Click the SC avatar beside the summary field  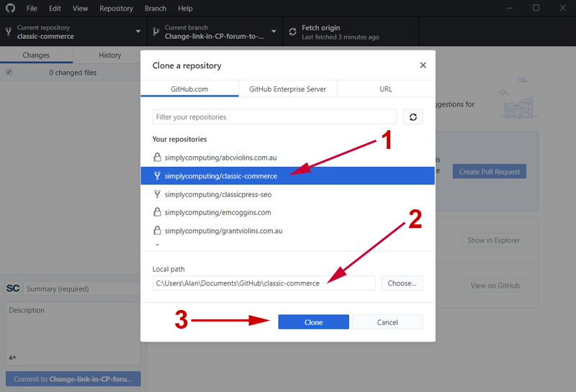point(13,288)
